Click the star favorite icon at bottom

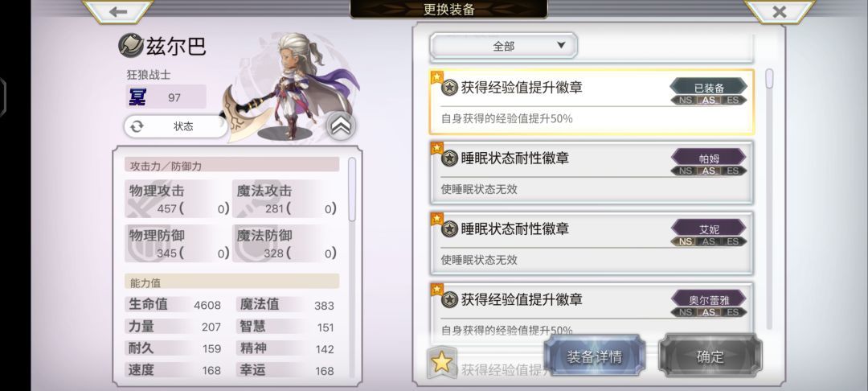[442, 363]
